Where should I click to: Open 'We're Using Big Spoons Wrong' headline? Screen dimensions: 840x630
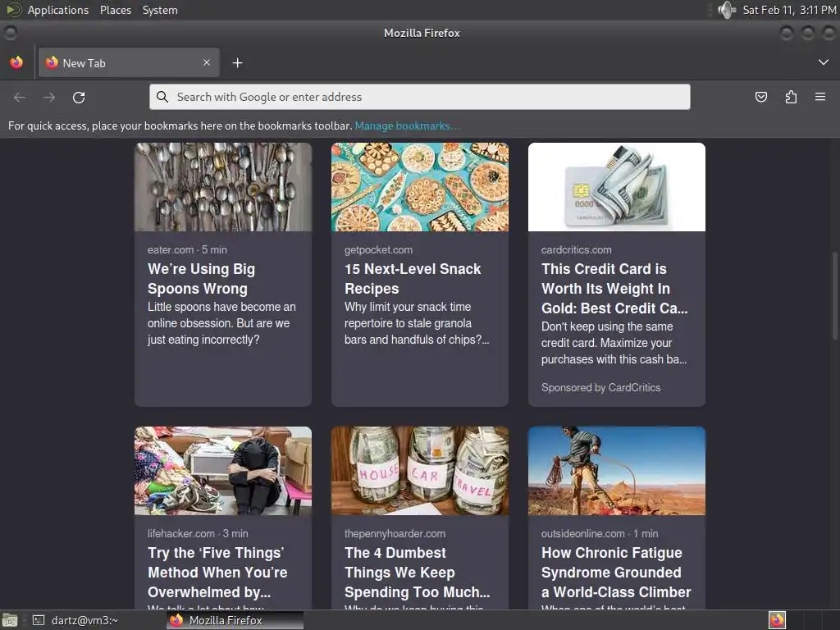click(202, 279)
